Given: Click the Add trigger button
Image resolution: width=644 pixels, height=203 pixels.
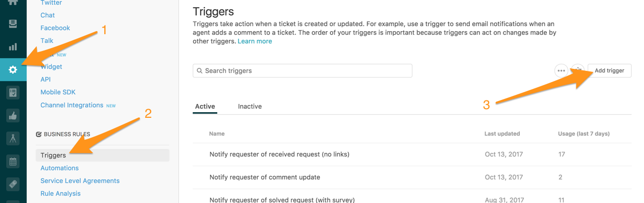Looking at the screenshot, I should click(x=609, y=71).
